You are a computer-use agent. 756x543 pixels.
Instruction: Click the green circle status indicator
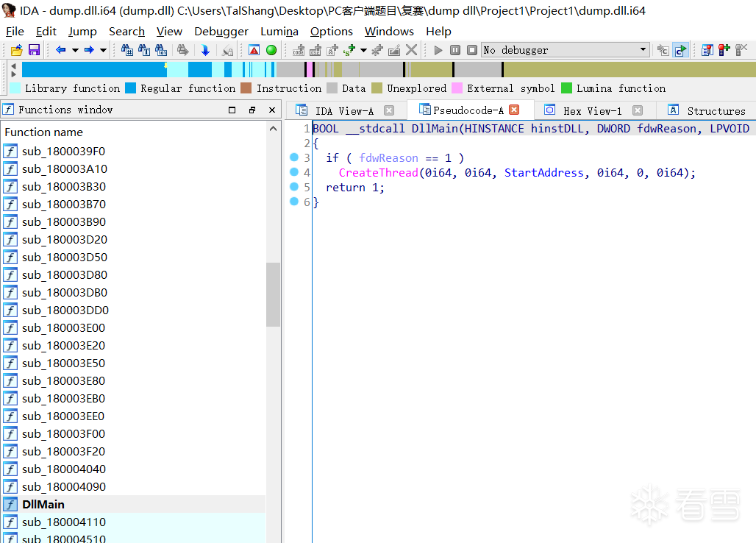click(271, 50)
